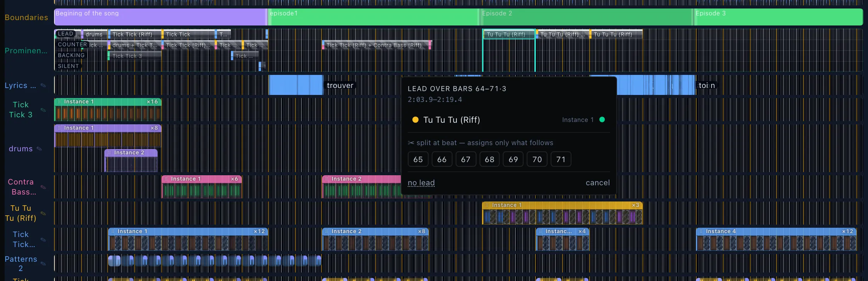Edit the drums track via its pencil icon
868x281 pixels.
pos(39,149)
